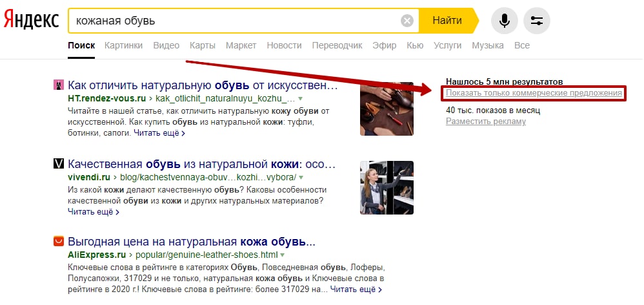Expand dropdown arrow next to AliExpress.ru URL
644x305 pixels.
[x=282, y=255]
